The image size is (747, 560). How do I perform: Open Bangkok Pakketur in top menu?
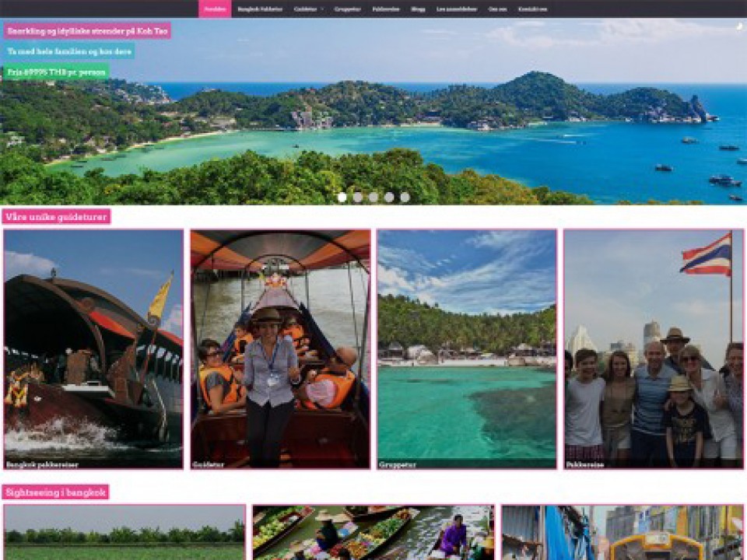260,9
